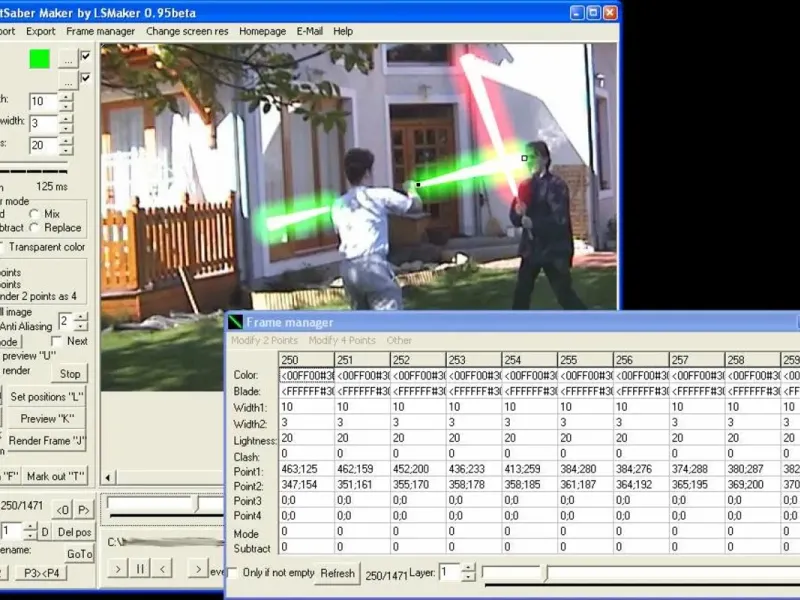
Task: Open the Help menu
Action: (x=343, y=31)
